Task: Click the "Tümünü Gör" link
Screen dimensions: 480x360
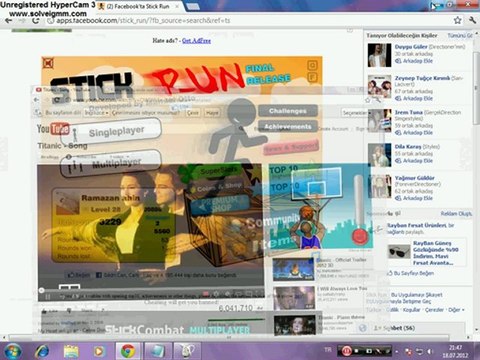Action: pos(460,35)
